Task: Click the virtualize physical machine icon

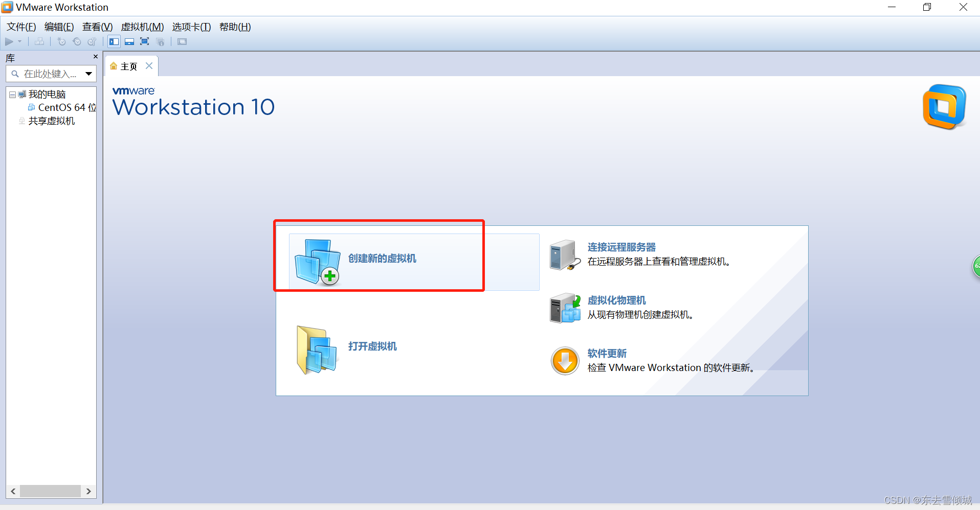Action: point(565,308)
